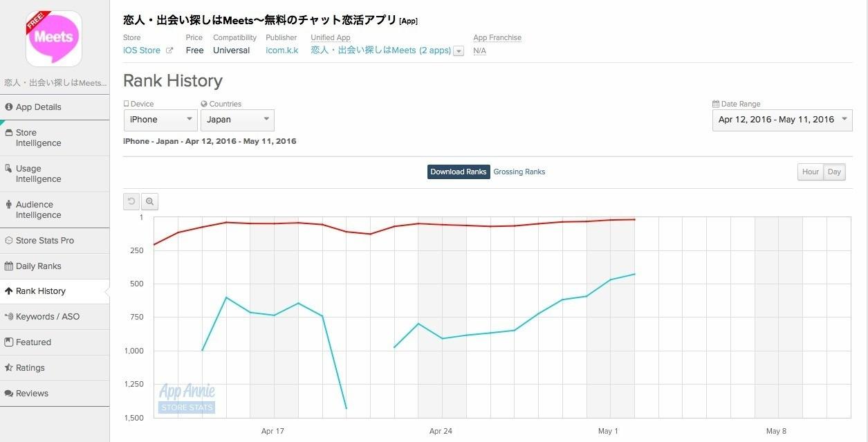This screenshot has height=442, width=868.
Task: Go to Keywords / ASO section
Action: coord(55,317)
